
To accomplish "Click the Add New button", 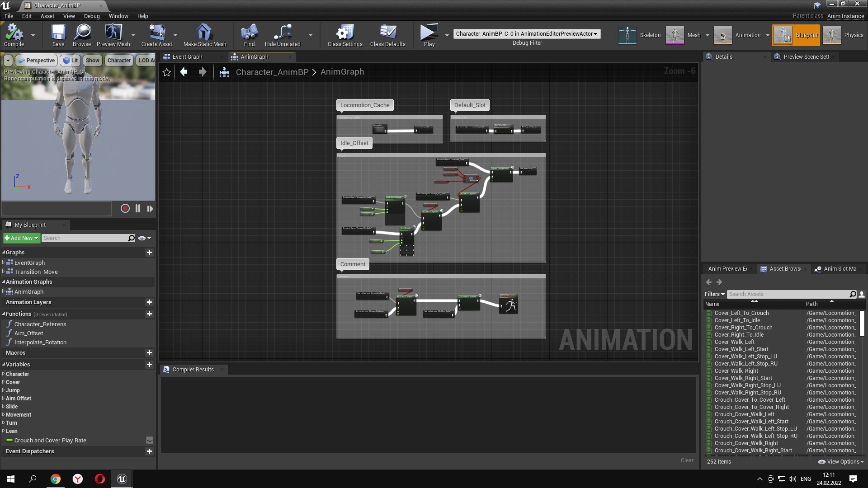I will pyautogui.click(x=21, y=238).
